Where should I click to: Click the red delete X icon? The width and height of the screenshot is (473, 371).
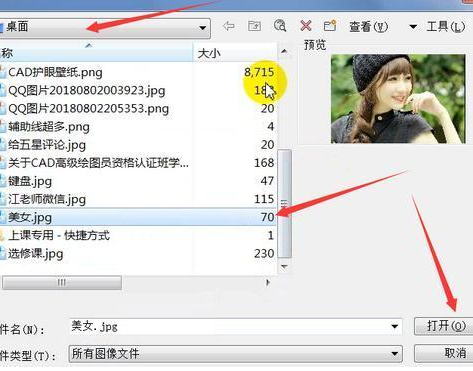(306, 26)
